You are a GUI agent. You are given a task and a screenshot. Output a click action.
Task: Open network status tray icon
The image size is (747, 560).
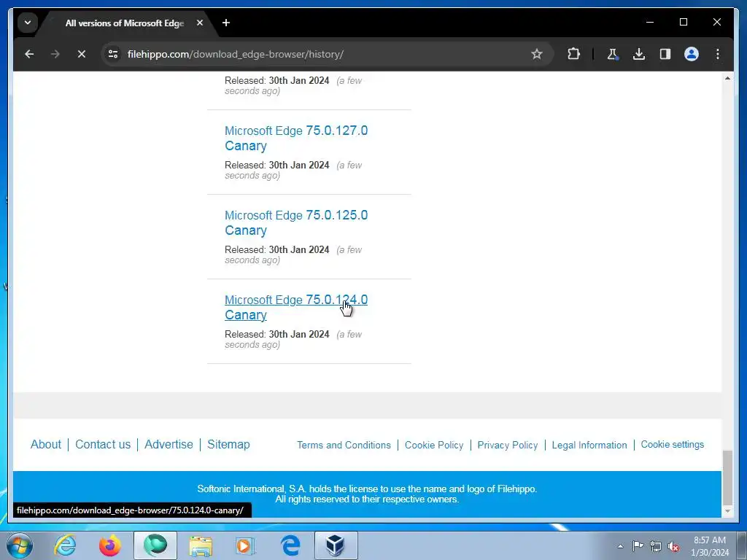tap(656, 546)
